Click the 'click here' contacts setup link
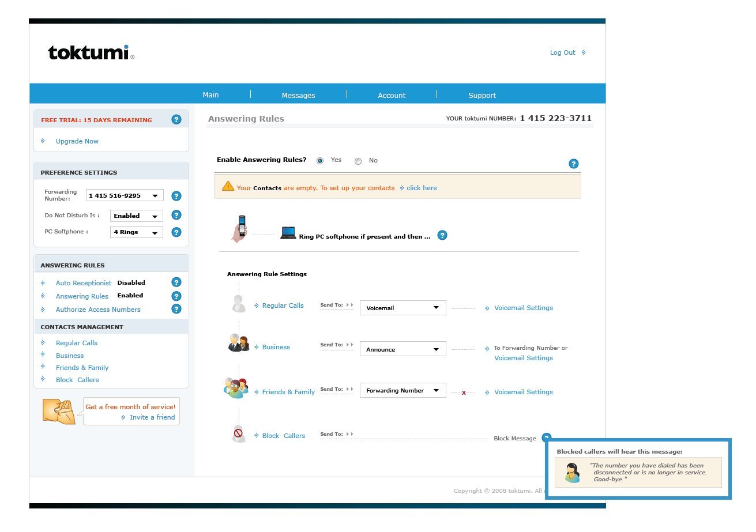Viewport: 756px width, 532px height. pyautogui.click(x=422, y=188)
